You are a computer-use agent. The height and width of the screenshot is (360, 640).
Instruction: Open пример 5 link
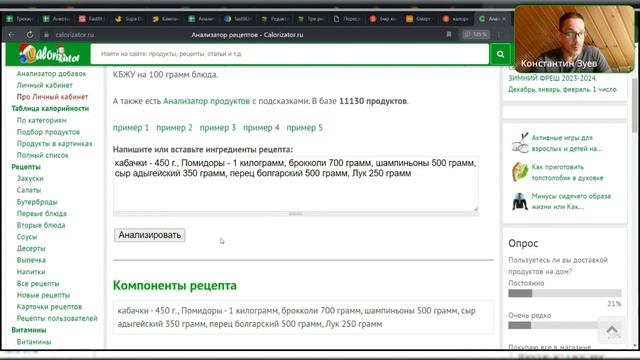point(304,128)
